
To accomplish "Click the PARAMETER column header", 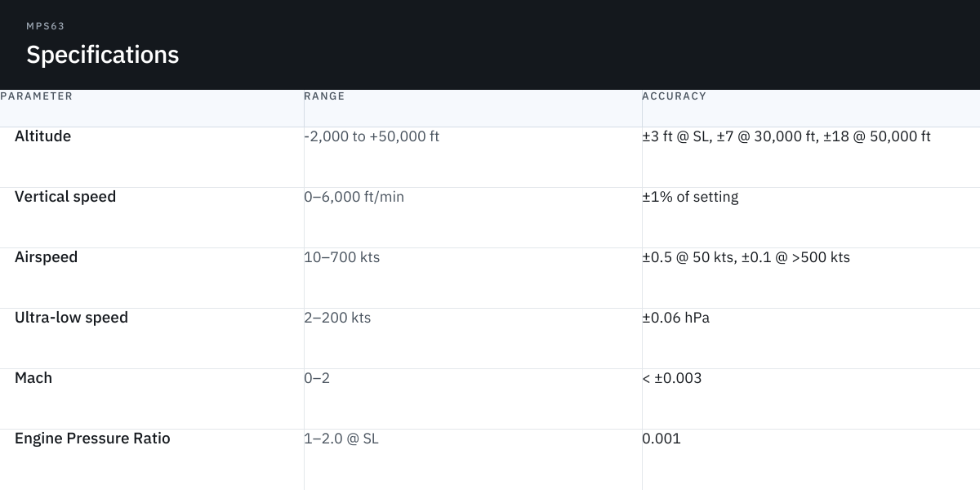I will coord(37,96).
